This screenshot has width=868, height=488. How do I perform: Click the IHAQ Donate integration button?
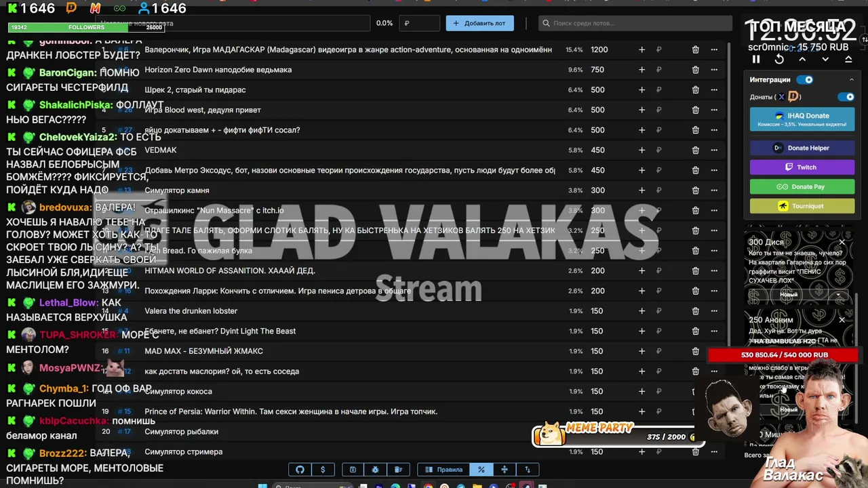[x=802, y=119]
